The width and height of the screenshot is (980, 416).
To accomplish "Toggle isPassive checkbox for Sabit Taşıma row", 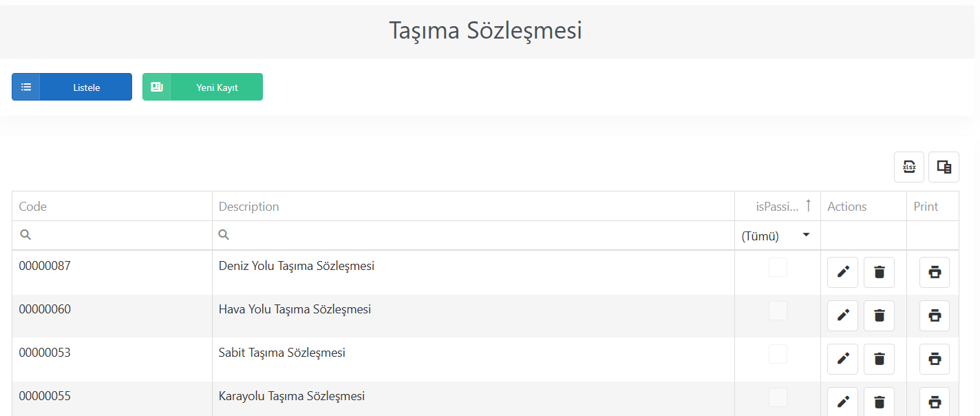I will [x=778, y=354].
